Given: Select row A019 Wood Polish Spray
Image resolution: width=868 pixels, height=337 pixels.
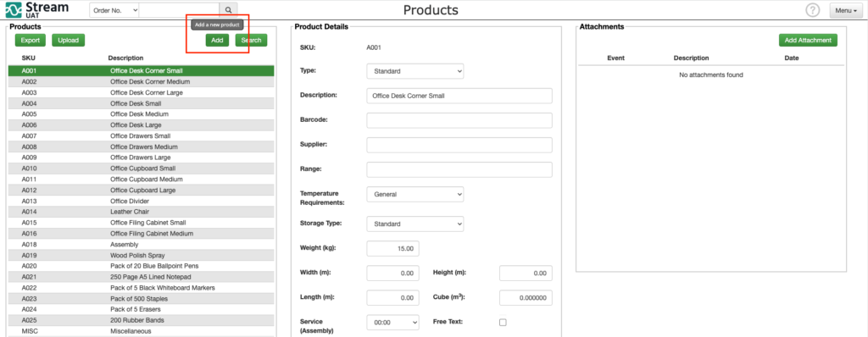Looking at the screenshot, I should click(142, 255).
